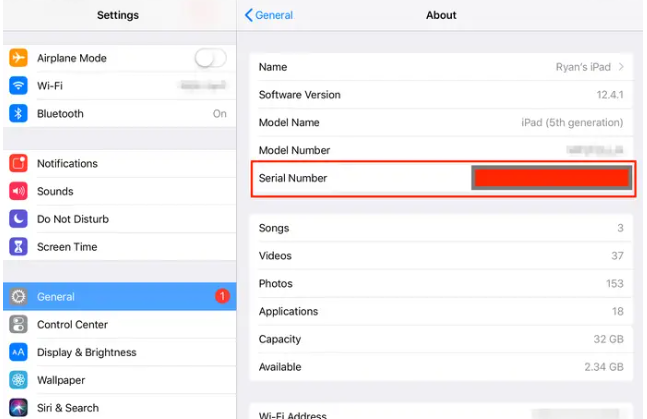The height and width of the screenshot is (419, 647).
Task: Go back to General
Action: click(x=269, y=15)
